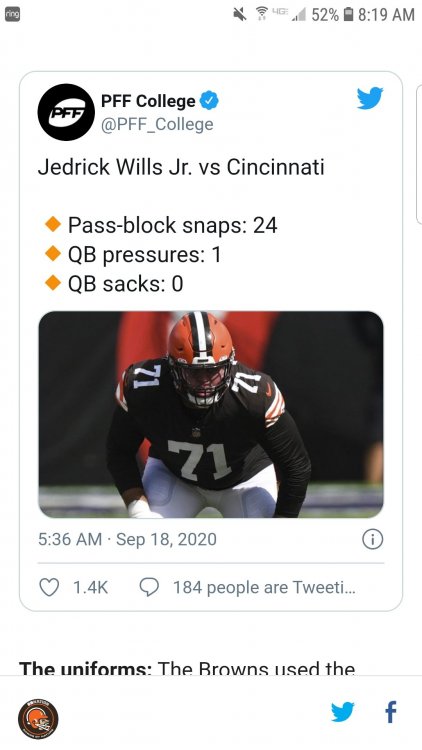Tap the 1.4K likes count

point(90,587)
